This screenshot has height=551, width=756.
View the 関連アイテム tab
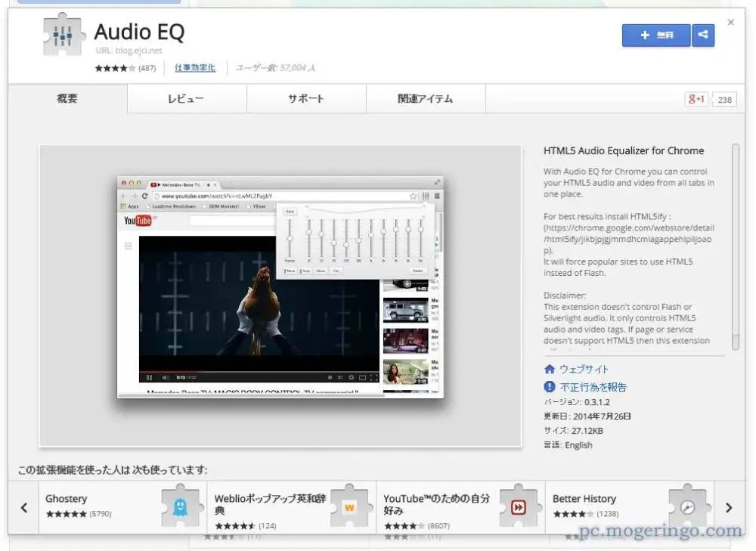pos(426,98)
